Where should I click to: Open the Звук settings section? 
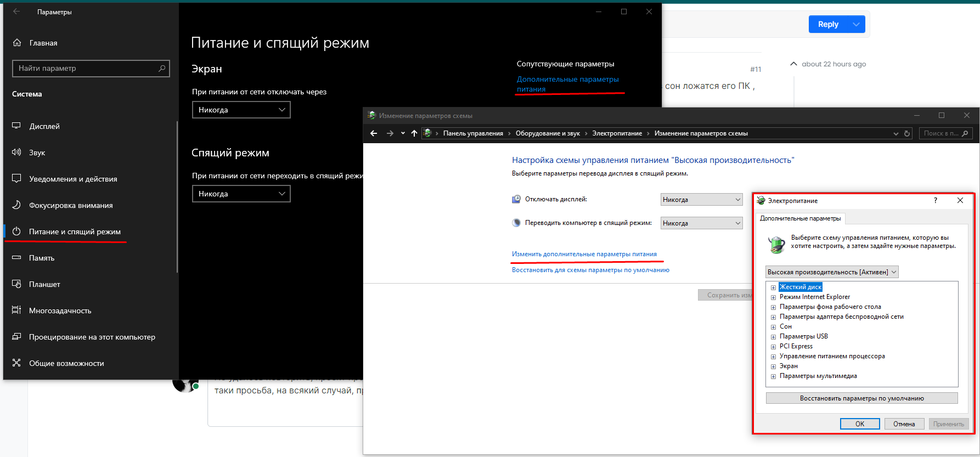37,153
